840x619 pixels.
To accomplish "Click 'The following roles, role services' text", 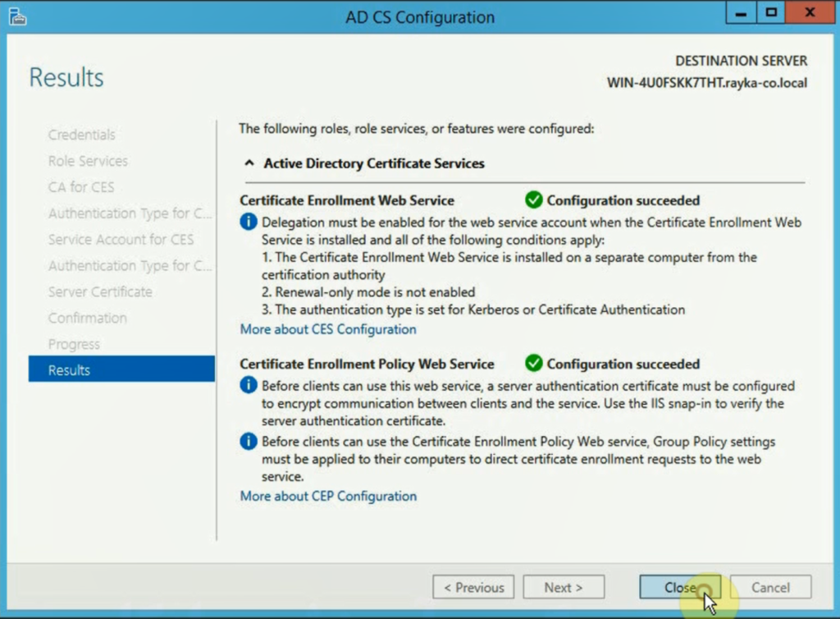I will (x=416, y=129).
